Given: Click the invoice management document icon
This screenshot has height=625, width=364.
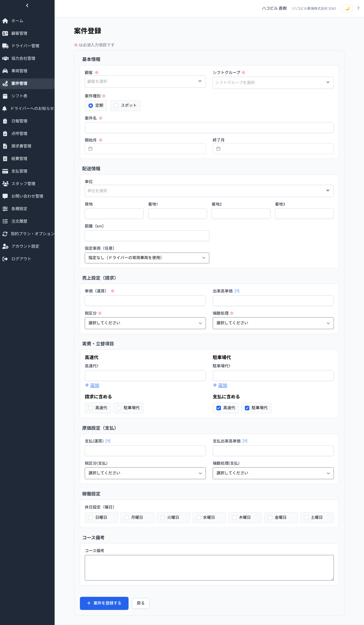Looking at the screenshot, I should pos(5,146).
